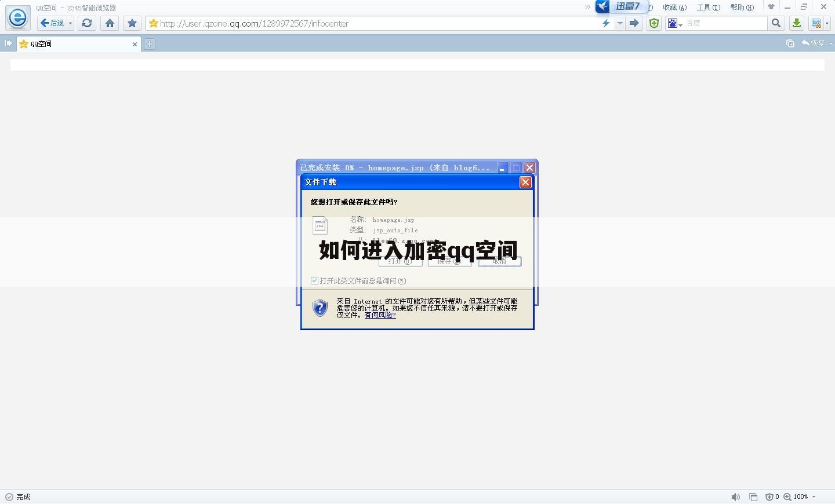Open the Baidu search engine selector
835x504 pixels.
674,23
